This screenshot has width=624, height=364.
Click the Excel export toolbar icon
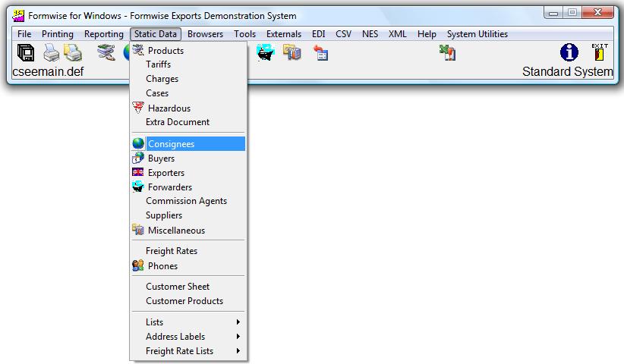click(447, 52)
